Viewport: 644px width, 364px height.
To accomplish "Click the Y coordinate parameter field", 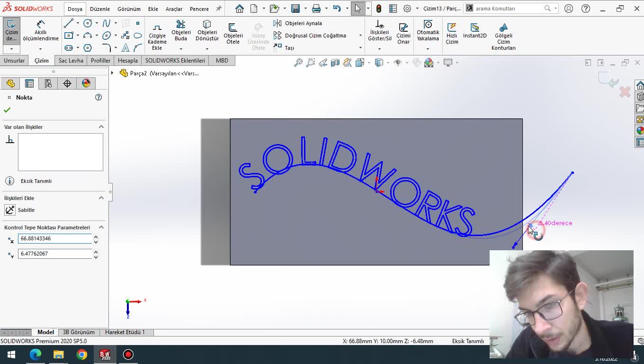I will click(x=55, y=254).
